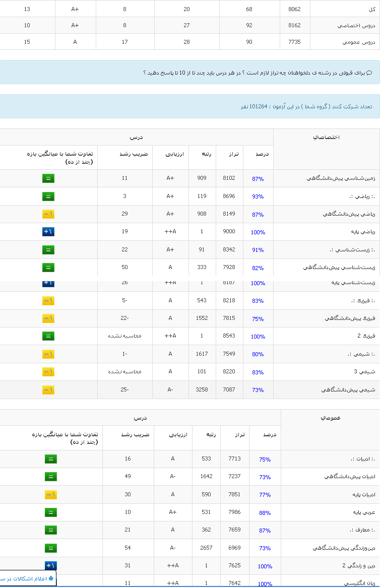This screenshot has width=382, height=588.
Task: Open the 100% link for رياضي پايه
Action: [258, 232]
